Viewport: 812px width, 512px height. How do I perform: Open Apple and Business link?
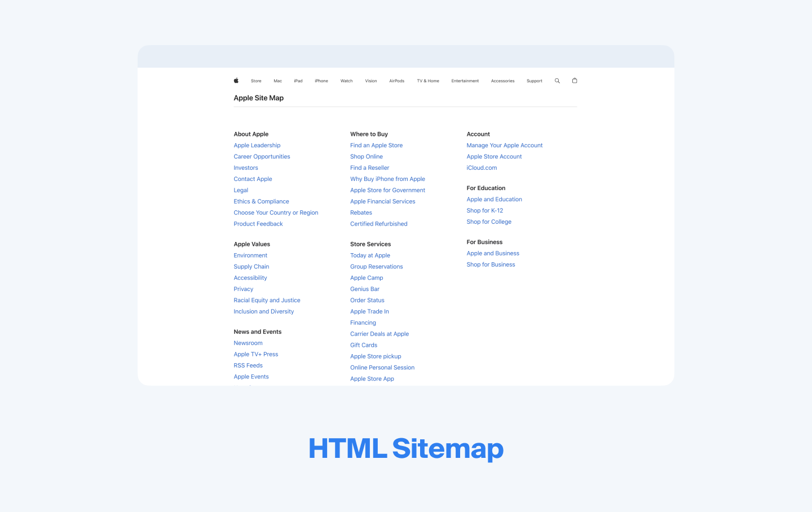coord(493,254)
